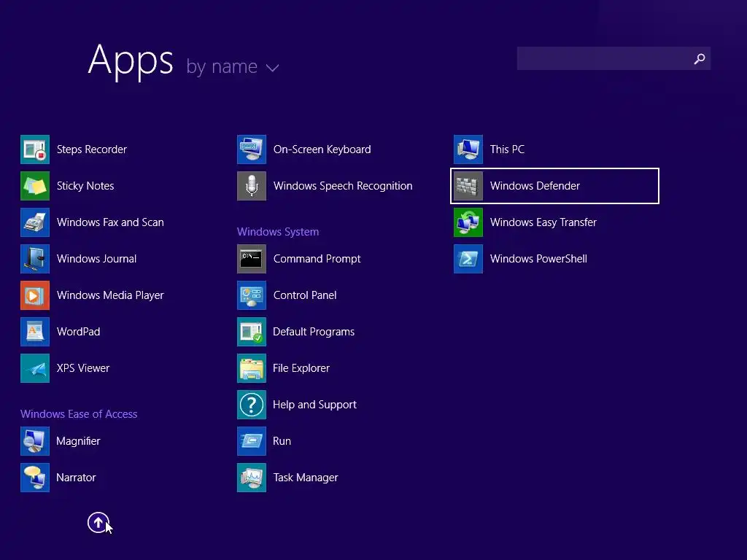Screen dimensions: 747x560
Task: Launch Task Manager icon
Action: (x=252, y=478)
